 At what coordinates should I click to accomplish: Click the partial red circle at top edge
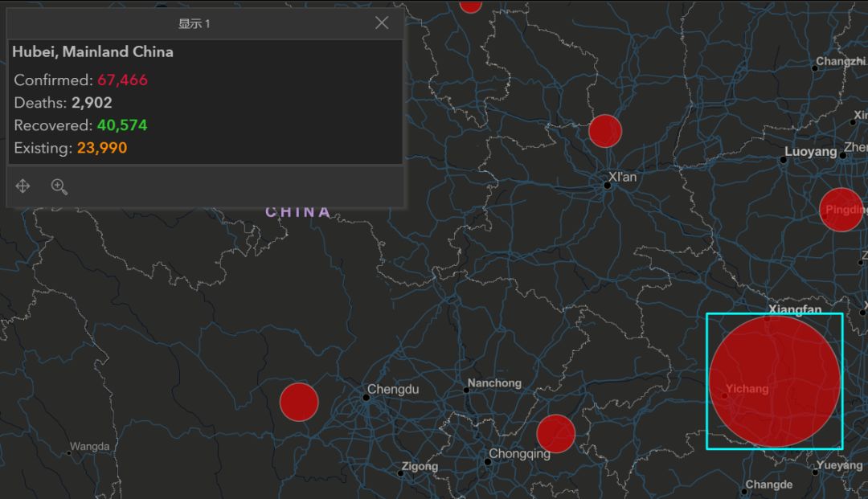(470, 5)
